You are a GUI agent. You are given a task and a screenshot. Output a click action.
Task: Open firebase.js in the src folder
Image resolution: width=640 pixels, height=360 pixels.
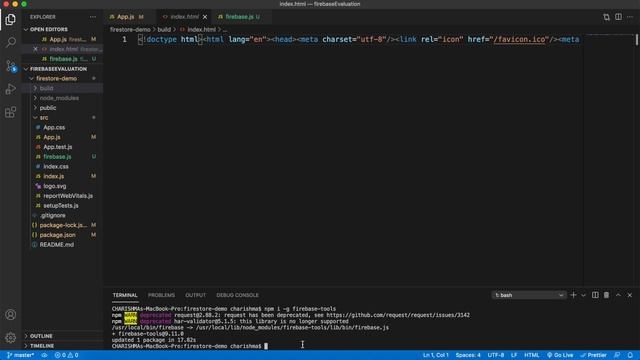pyautogui.click(x=57, y=157)
